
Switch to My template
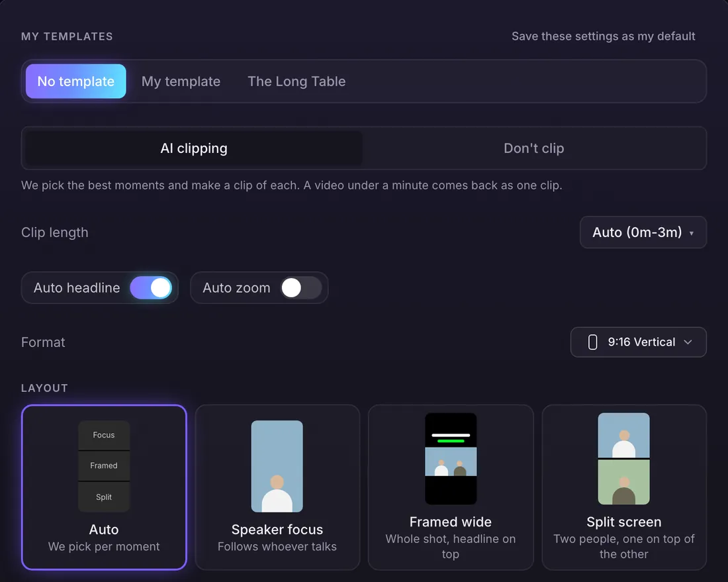(181, 81)
